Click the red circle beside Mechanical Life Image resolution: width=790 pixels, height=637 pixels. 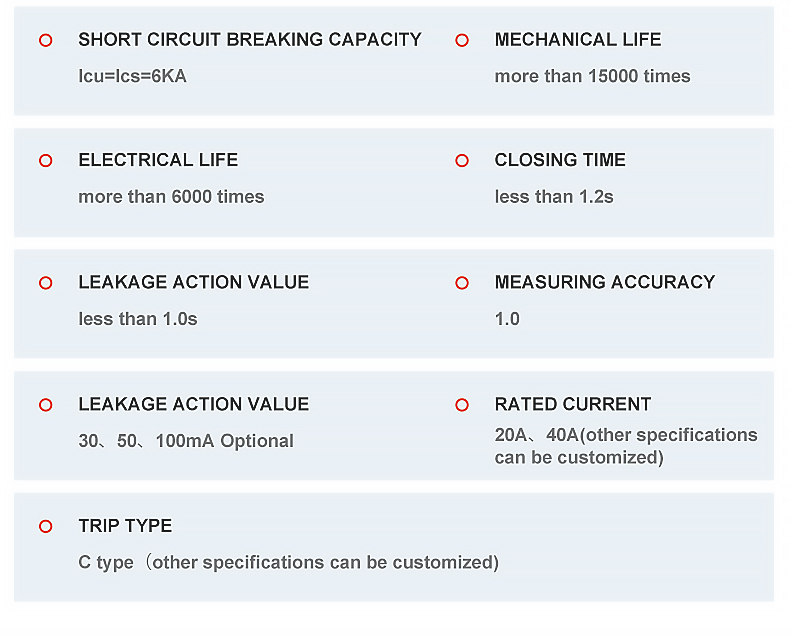(462, 40)
